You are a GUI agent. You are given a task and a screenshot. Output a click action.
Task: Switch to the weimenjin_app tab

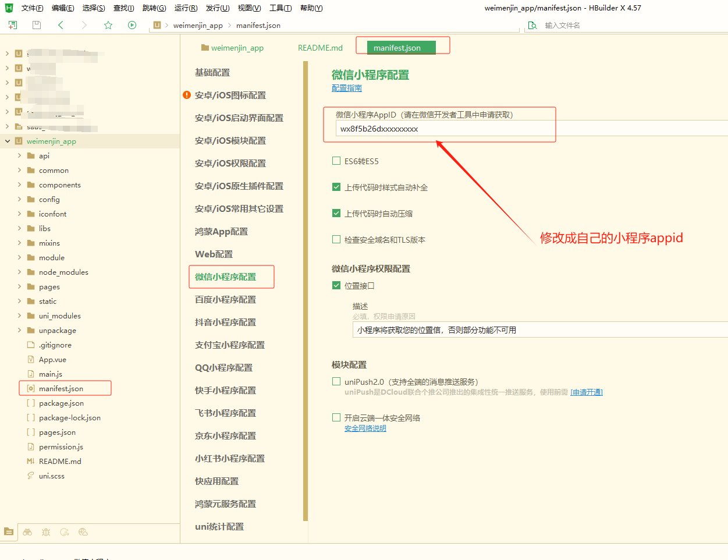(232, 48)
